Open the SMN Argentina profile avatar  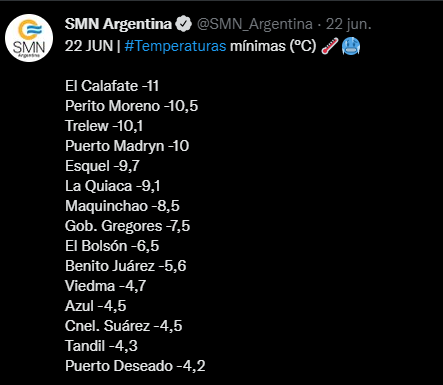pyautogui.click(x=29, y=38)
